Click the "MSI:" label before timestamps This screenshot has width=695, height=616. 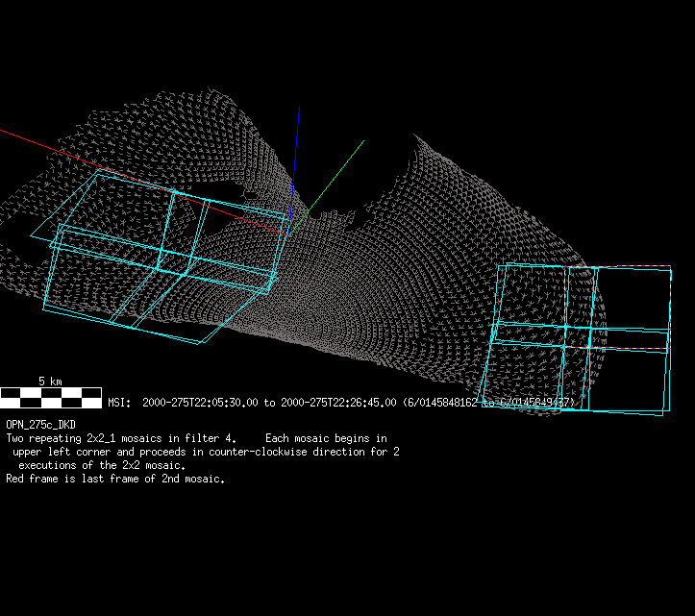119,403
